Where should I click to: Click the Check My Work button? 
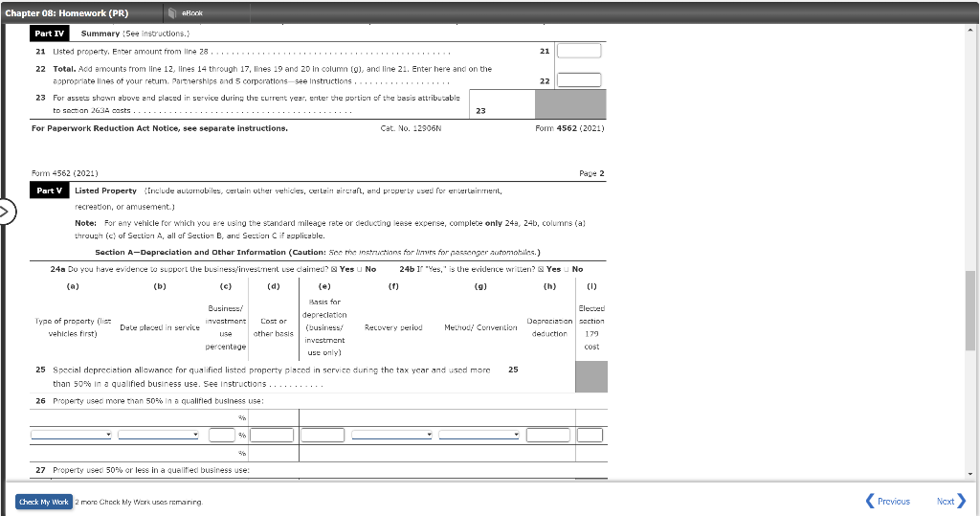click(x=44, y=502)
